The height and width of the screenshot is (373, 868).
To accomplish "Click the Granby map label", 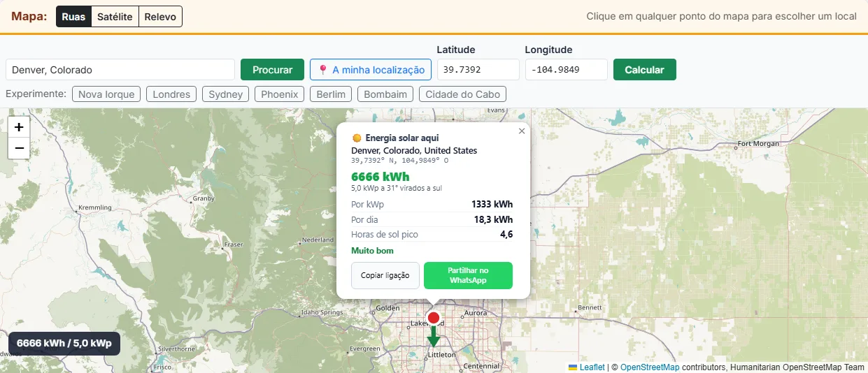I will [x=203, y=198].
